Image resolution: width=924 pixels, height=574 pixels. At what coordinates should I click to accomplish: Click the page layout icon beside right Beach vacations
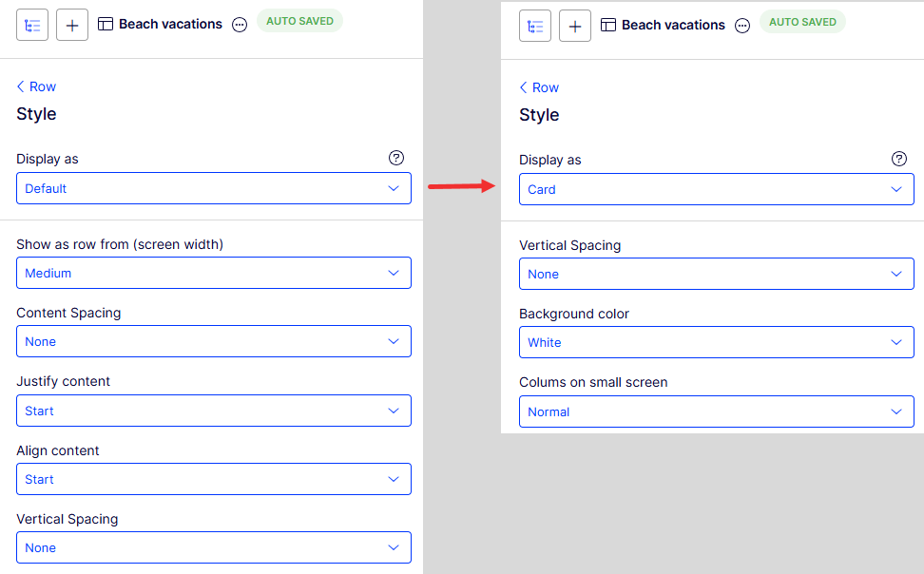[608, 25]
